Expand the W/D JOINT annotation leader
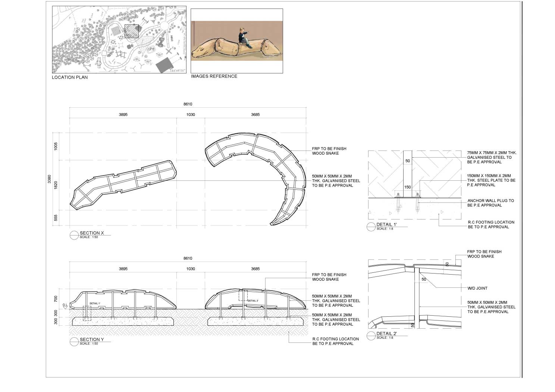 477,287
